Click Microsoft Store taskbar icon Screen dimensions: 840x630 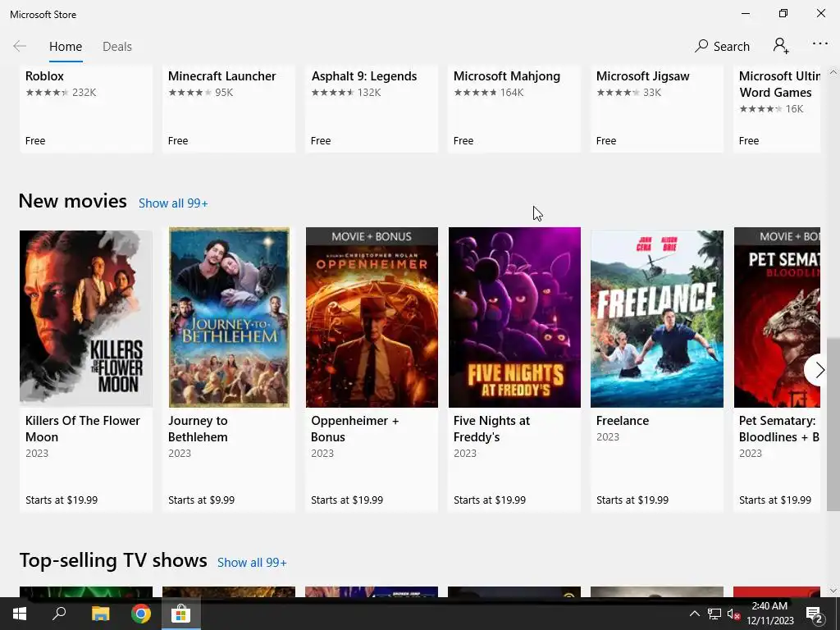coord(181,614)
